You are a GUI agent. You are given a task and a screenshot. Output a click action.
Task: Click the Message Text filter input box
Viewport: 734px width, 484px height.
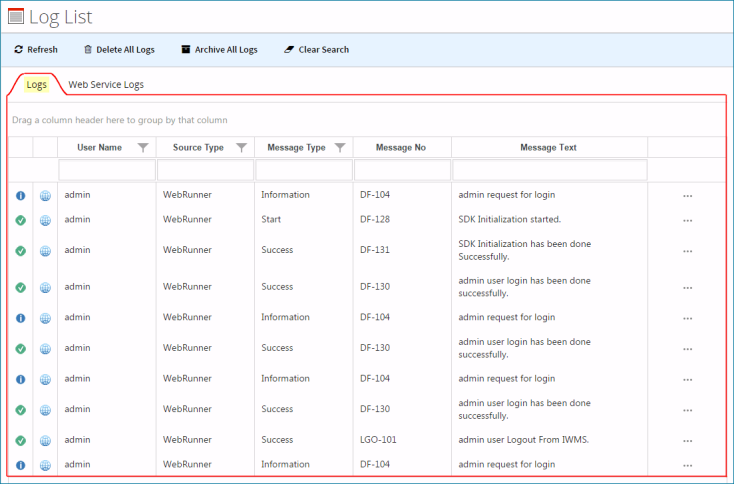(550, 170)
